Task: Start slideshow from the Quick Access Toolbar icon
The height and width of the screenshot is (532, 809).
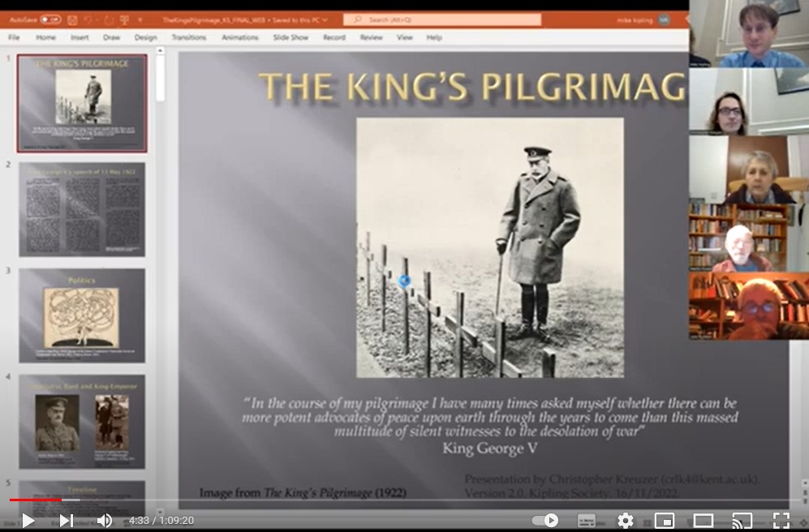Action: click(125, 19)
